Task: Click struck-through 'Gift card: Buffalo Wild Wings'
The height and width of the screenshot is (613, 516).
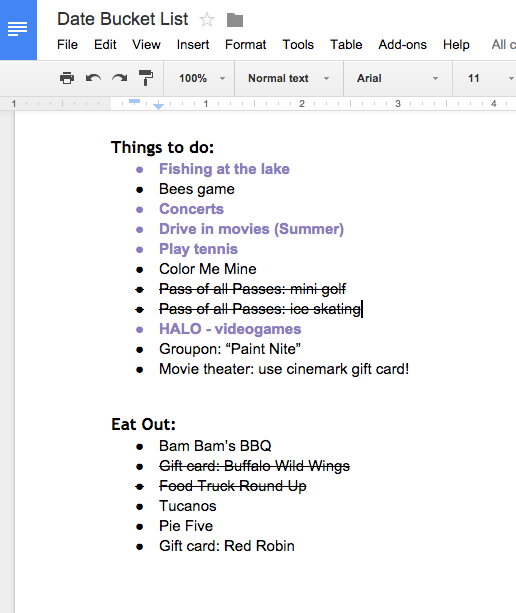Action: (254, 466)
